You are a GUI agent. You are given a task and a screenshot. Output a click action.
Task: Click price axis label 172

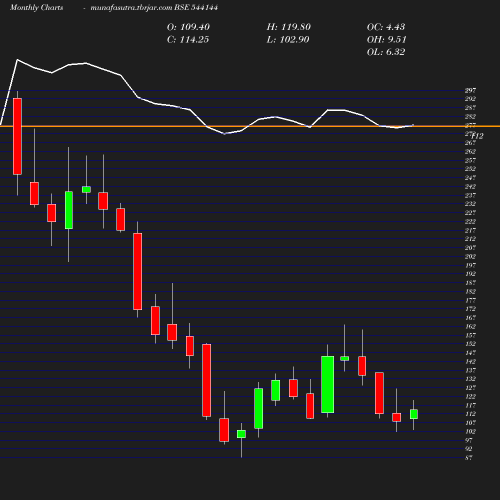(470, 309)
